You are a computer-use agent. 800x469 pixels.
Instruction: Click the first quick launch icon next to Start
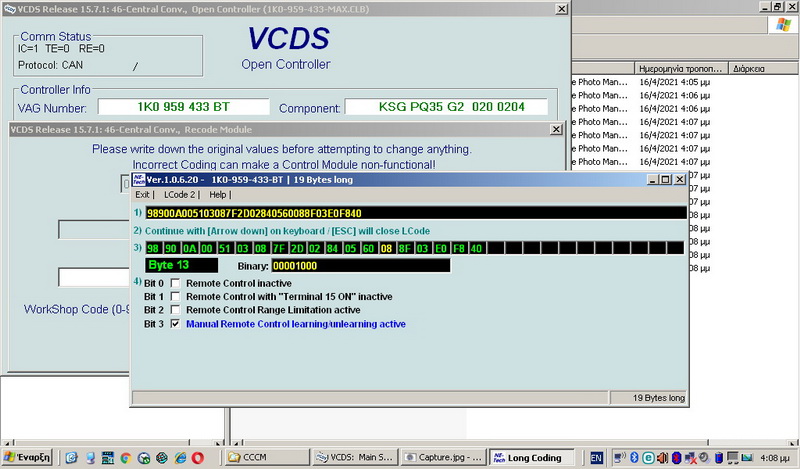tap(71, 458)
